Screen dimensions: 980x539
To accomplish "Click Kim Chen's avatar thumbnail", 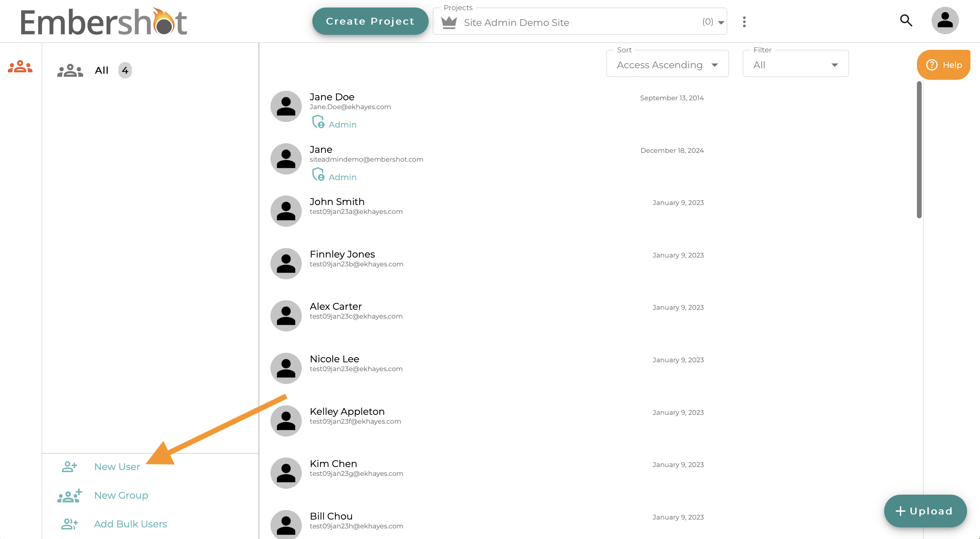I will click(x=286, y=473).
